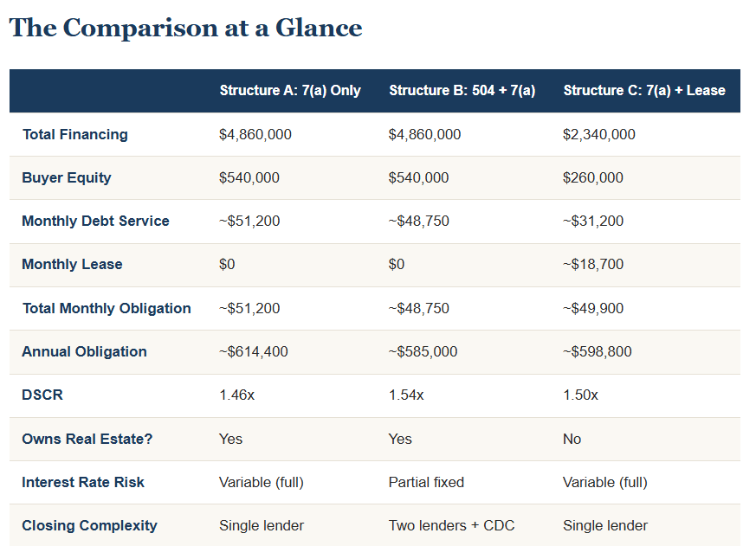Select the "Annual Obligation" row label
756x546 pixels.
84,351
